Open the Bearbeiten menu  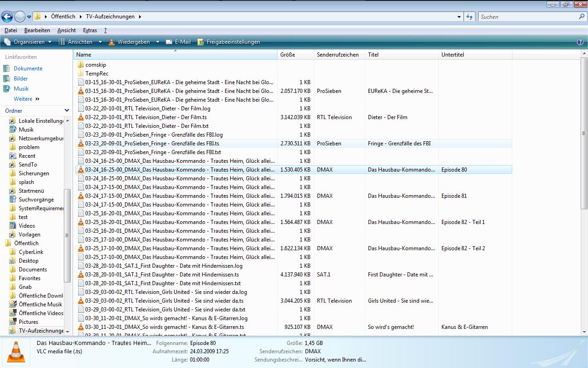pos(37,30)
